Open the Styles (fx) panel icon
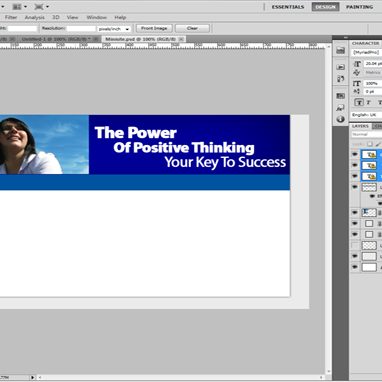382x382 pixels. click(340, 108)
